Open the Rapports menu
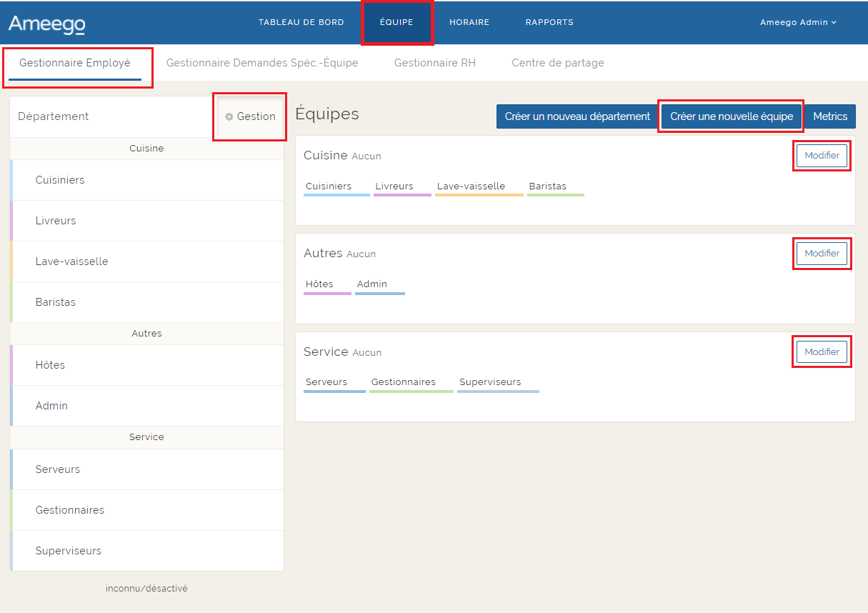The width and height of the screenshot is (868, 613). pos(549,22)
